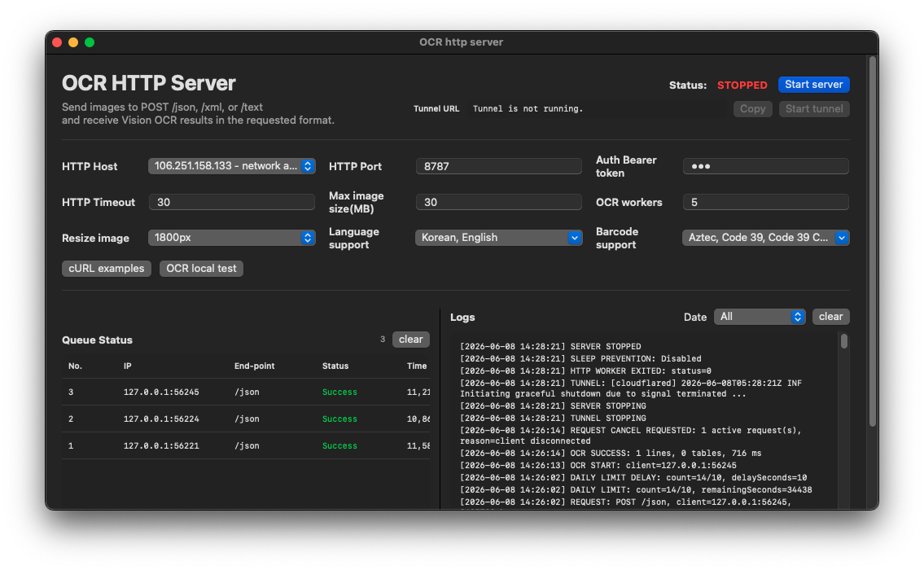Screen dimensions: 924x570
Task: Click the Status column header
Action: click(335, 366)
